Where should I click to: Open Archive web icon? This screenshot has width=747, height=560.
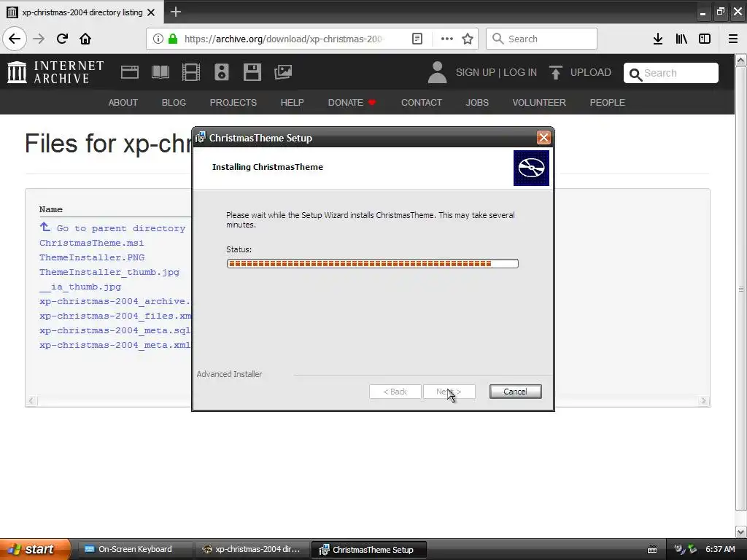pos(130,72)
